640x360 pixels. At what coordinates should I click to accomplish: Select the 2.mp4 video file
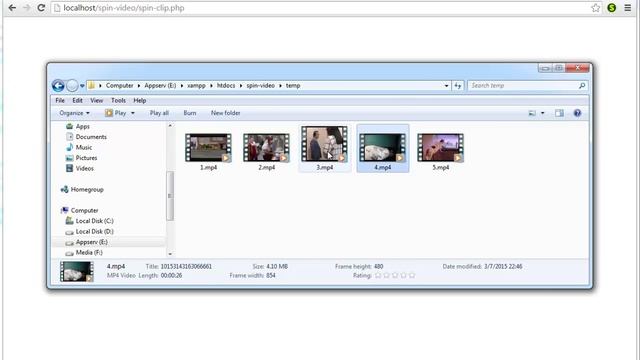(266, 152)
